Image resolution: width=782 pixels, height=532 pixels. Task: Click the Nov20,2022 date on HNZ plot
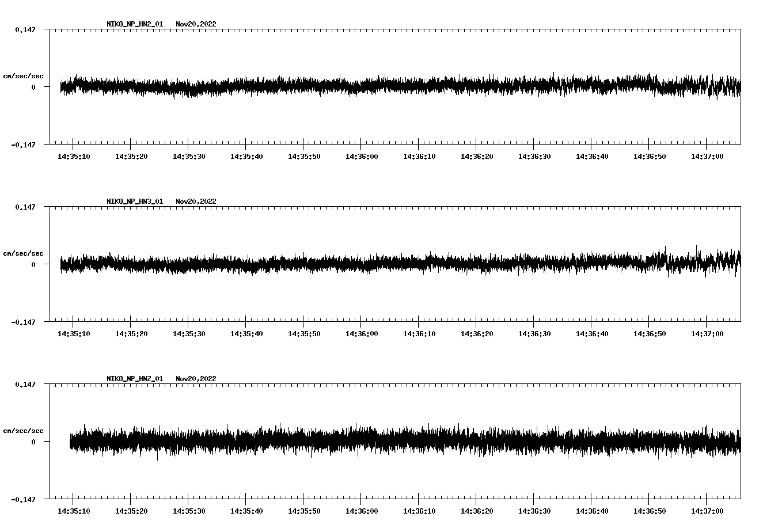(196, 379)
